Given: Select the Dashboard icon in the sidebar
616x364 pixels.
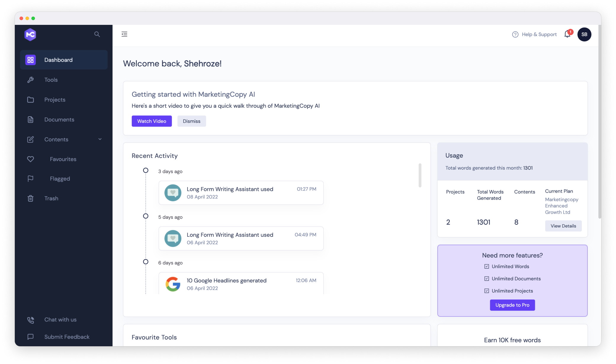Looking at the screenshot, I should point(31,60).
